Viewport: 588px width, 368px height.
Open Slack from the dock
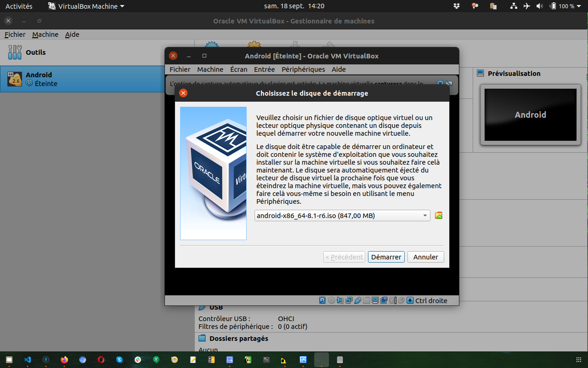click(138, 360)
